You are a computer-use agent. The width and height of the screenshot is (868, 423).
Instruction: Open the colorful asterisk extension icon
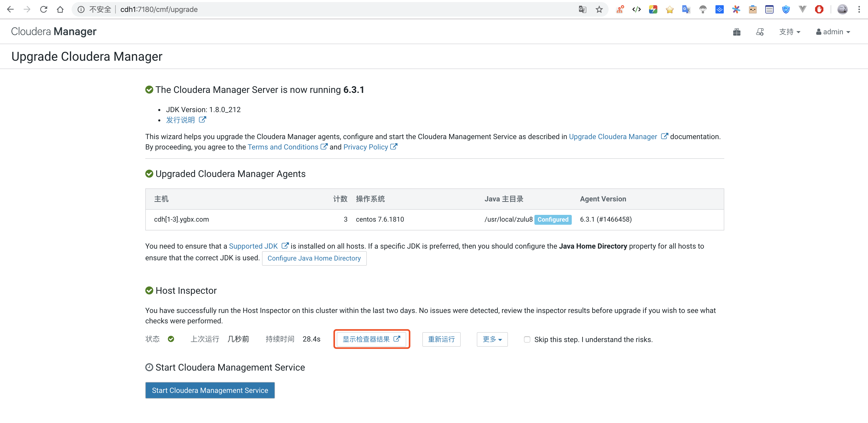click(x=736, y=9)
